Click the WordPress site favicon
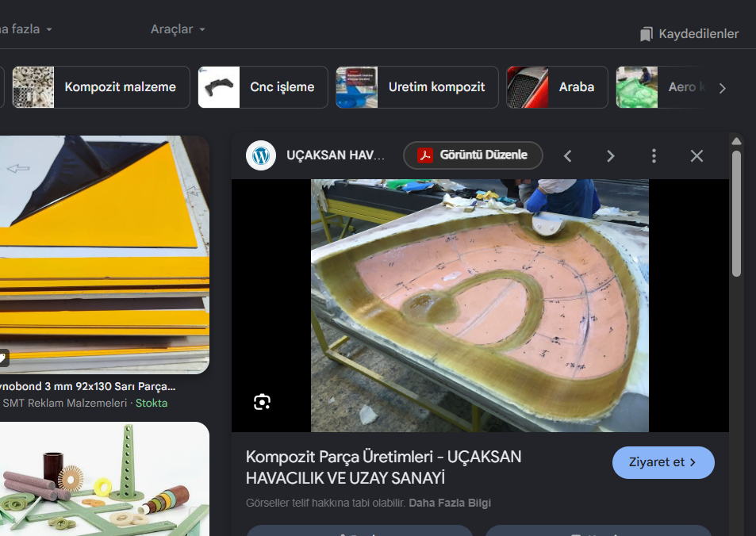Screen dimensions: 756x536 [x=261, y=155]
